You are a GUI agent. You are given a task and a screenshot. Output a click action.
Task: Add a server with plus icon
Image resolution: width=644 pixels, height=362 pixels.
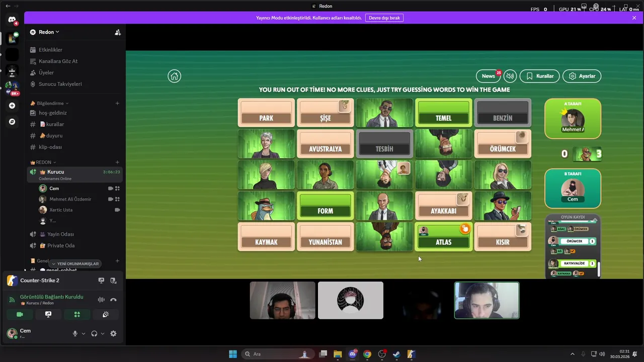pos(12,106)
